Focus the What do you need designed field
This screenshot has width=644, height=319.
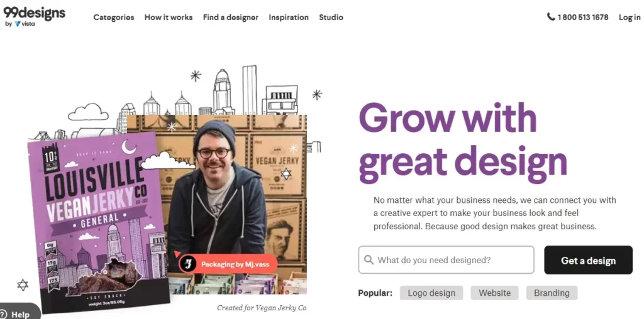coord(446,260)
